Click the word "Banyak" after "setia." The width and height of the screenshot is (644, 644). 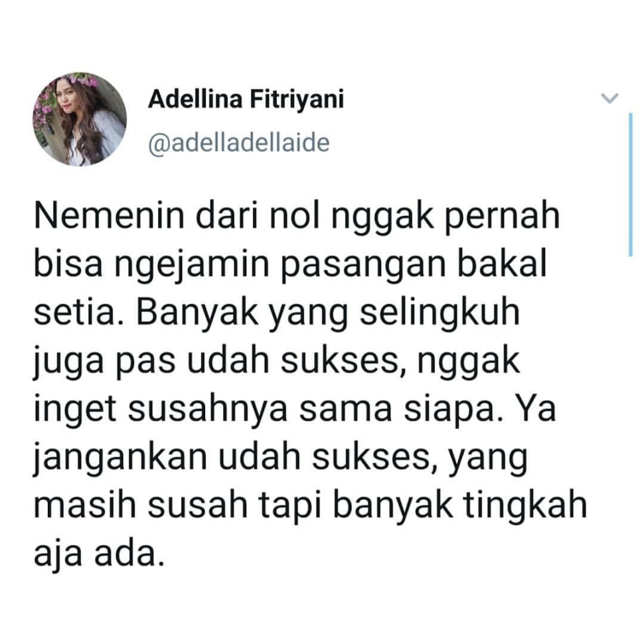(x=197, y=313)
